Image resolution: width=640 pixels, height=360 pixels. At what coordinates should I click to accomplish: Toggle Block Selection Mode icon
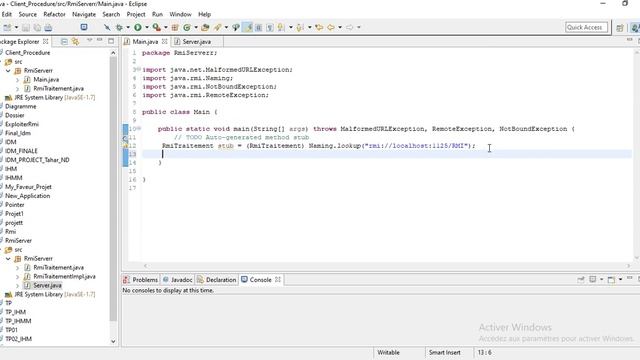[x=258, y=27]
